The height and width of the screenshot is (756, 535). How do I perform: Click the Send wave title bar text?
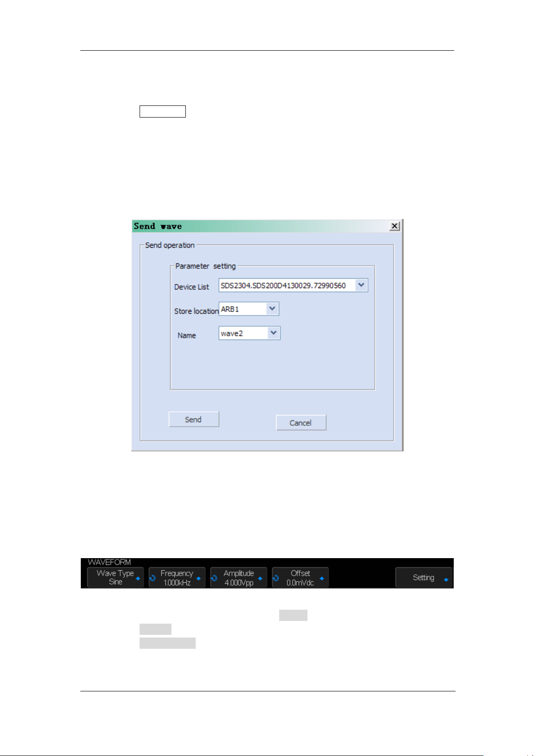pos(158,226)
